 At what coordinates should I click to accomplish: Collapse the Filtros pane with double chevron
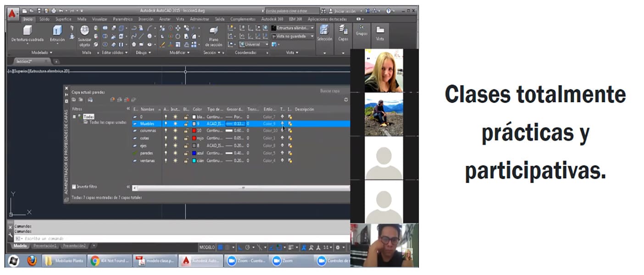click(128, 109)
